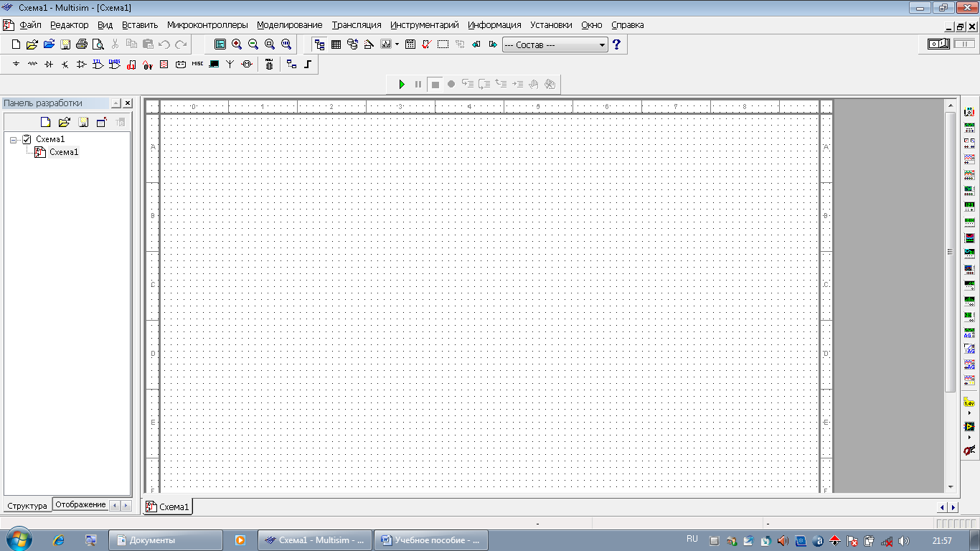
Task: Open the spreadsheet view grid icon
Action: point(336,44)
